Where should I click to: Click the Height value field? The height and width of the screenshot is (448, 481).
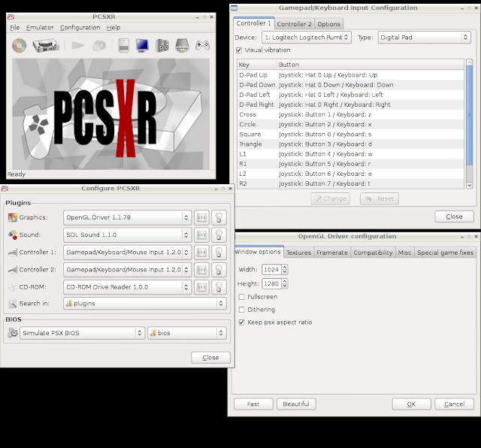271,284
